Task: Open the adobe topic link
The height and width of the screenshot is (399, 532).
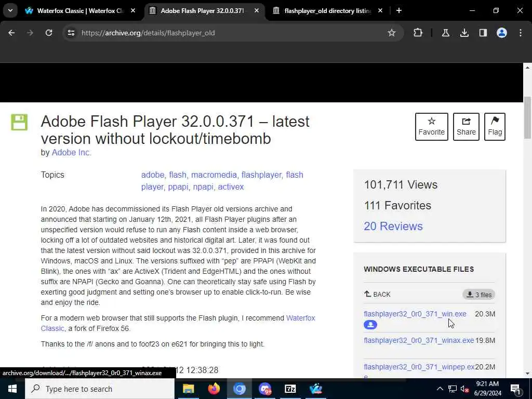Action: coord(153,175)
